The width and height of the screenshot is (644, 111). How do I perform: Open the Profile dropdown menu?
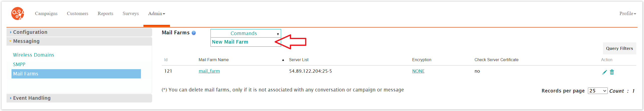point(627,14)
